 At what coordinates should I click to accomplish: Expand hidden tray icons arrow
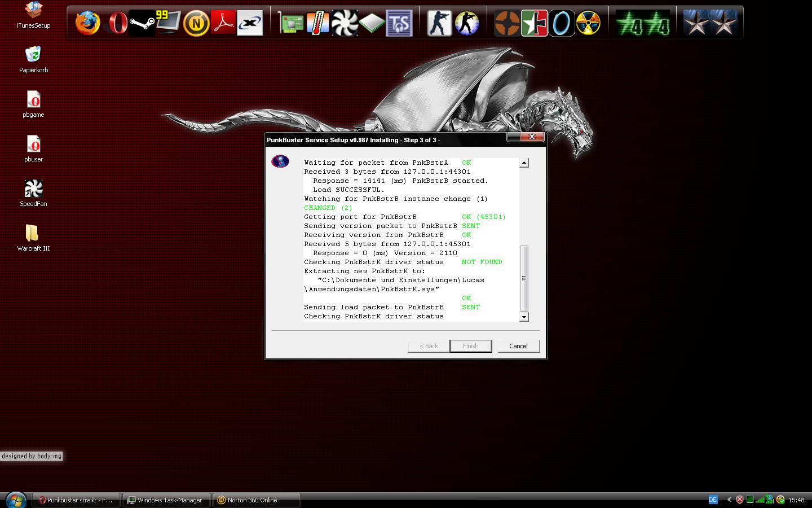click(x=729, y=500)
